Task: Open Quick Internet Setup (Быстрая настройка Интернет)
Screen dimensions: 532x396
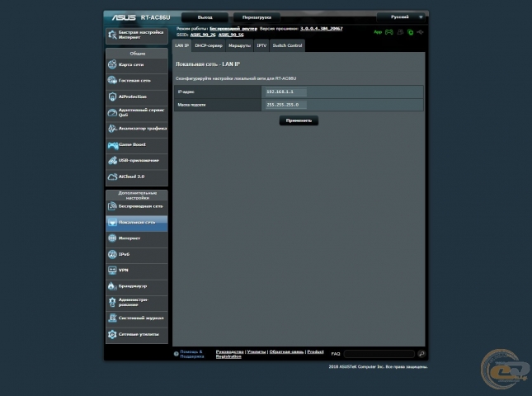Action: tap(137, 35)
